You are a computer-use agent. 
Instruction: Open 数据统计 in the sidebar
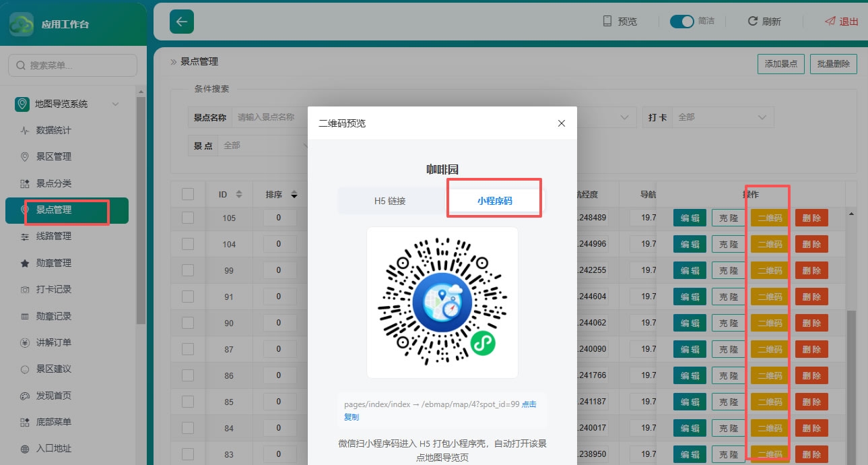[x=53, y=130]
